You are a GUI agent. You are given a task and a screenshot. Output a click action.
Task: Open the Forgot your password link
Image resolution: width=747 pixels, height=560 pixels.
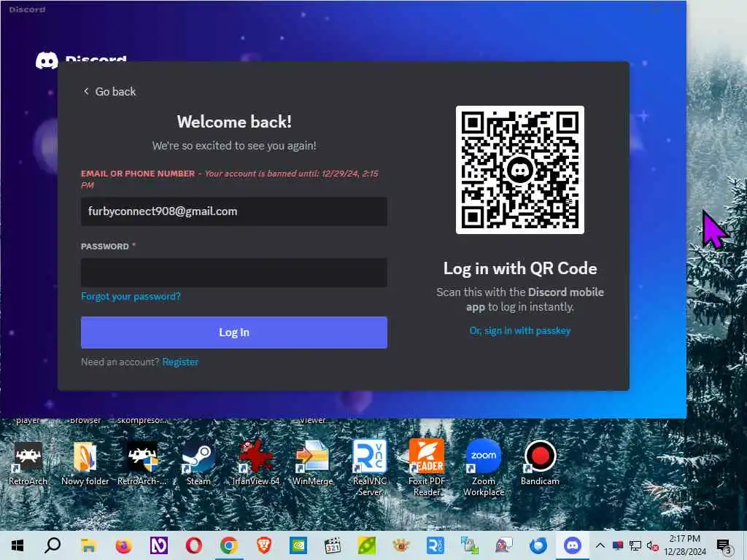(131, 296)
